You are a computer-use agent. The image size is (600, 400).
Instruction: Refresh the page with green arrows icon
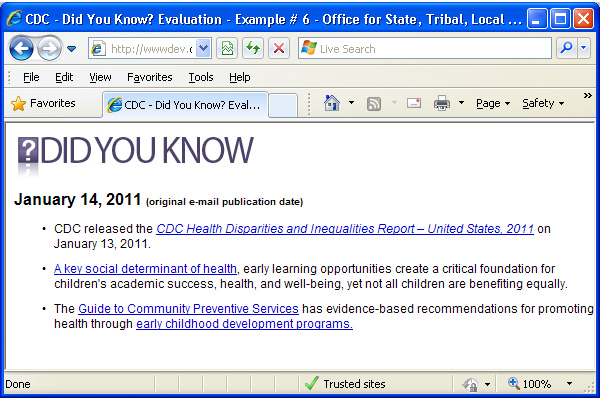pos(253,49)
